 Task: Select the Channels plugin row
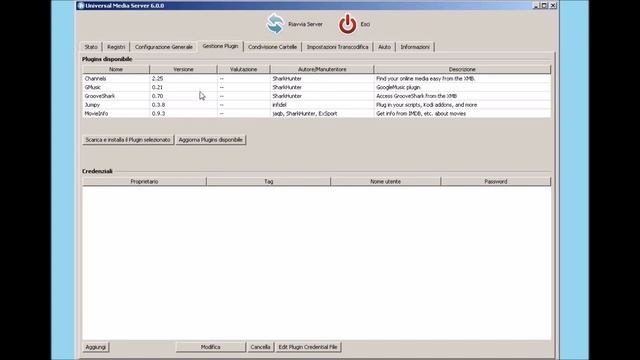pos(316,78)
